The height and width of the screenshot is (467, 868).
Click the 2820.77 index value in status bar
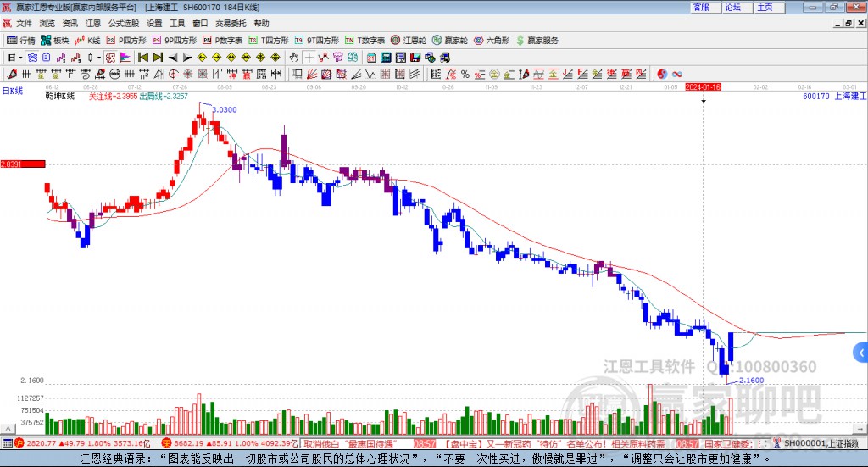[42, 443]
